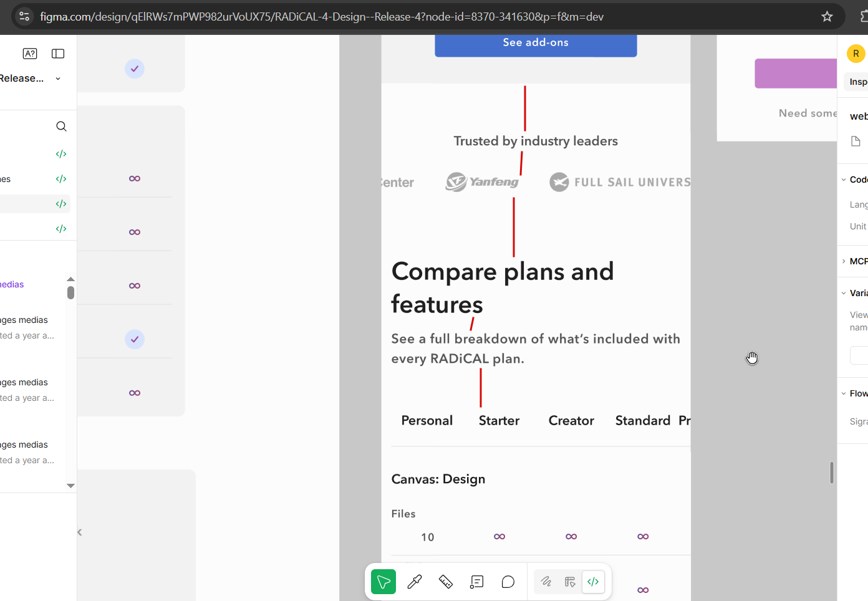Toggle the sidebar panel layout icon
The width and height of the screenshot is (868, 601).
pyautogui.click(x=58, y=54)
